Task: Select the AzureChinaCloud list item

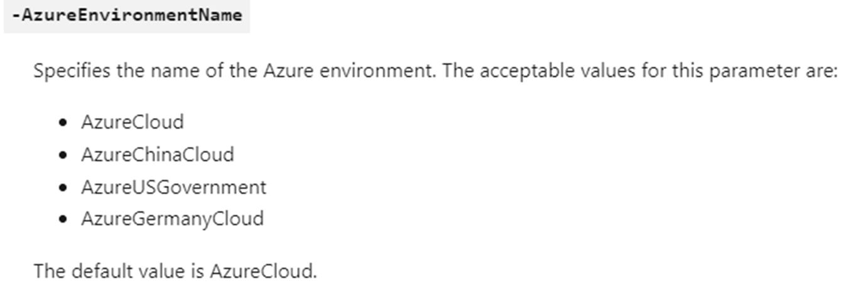Action: click(x=157, y=154)
